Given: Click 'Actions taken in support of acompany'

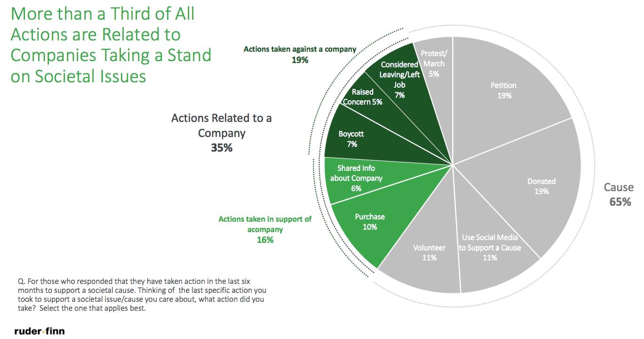Looking at the screenshot, I should (x=265, y=224).
